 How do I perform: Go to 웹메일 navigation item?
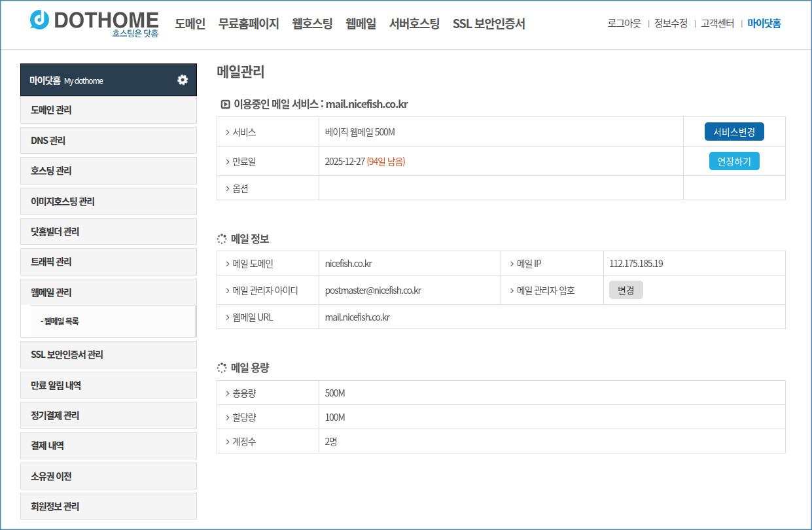[361, 24]
